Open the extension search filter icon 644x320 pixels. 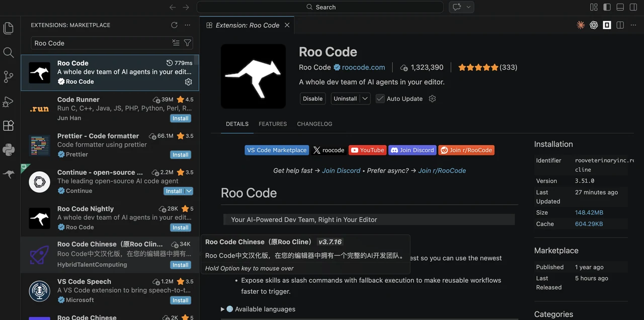click(x=187, y=43)
